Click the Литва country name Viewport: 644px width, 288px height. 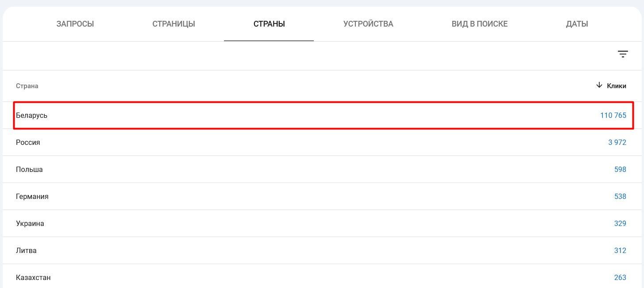tap(26, 251)
